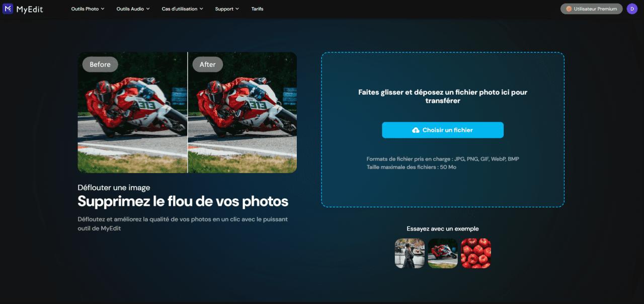Viewport: 644px width, 304px height.
Task: Open the Outils Audio dropdown
Action: click(x=132, y=9)
